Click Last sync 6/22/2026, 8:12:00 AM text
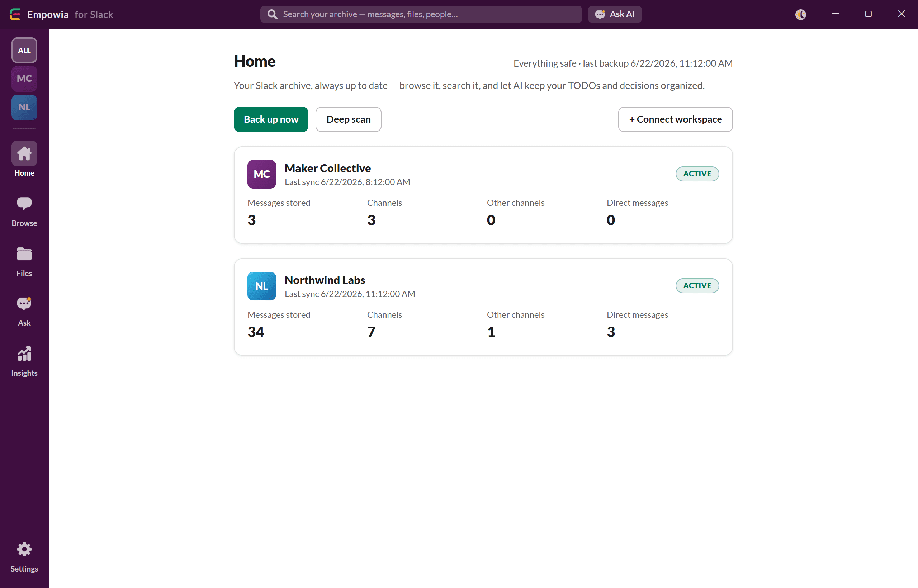 point(347,182)
